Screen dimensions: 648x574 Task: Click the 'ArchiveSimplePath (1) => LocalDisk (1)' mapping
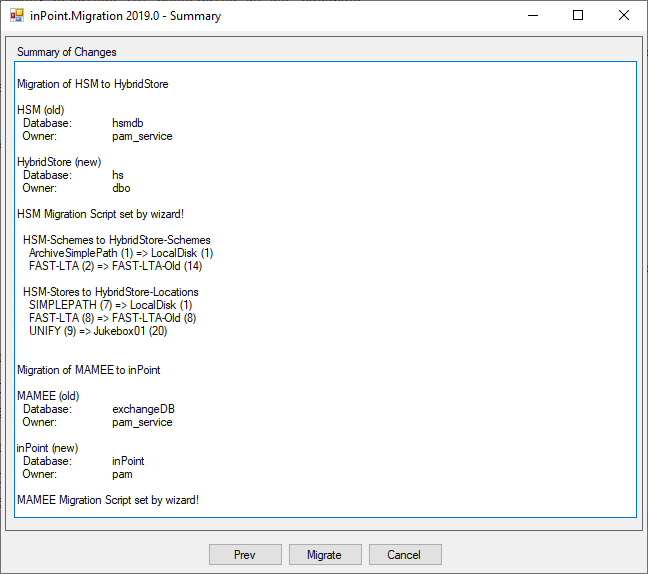coord(121,253)
